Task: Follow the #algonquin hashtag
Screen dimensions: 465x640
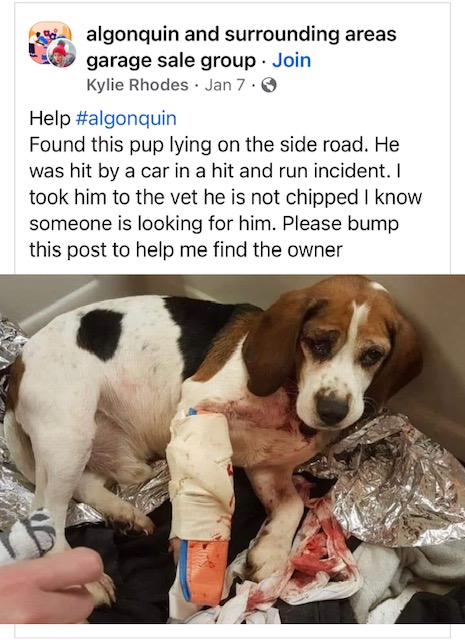Action: point(126,119)
